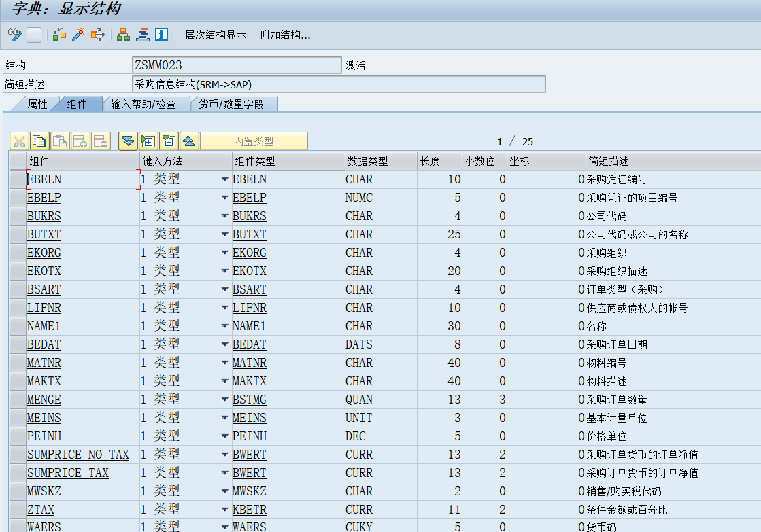This screenshot has height=532, width=761.
Task: Click 层次结构显示 toolbar button
Action: tap(216, 35)
